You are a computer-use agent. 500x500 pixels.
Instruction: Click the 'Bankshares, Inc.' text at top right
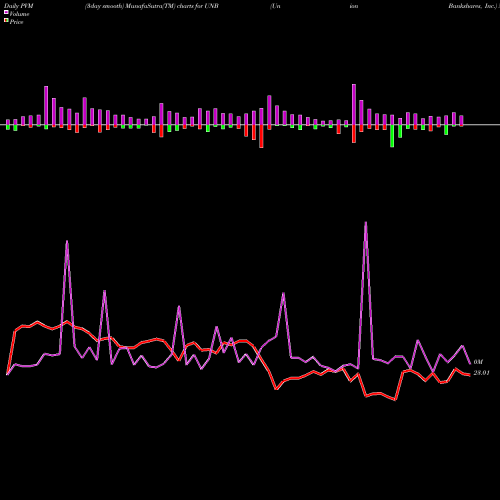(x=473, y=6)
